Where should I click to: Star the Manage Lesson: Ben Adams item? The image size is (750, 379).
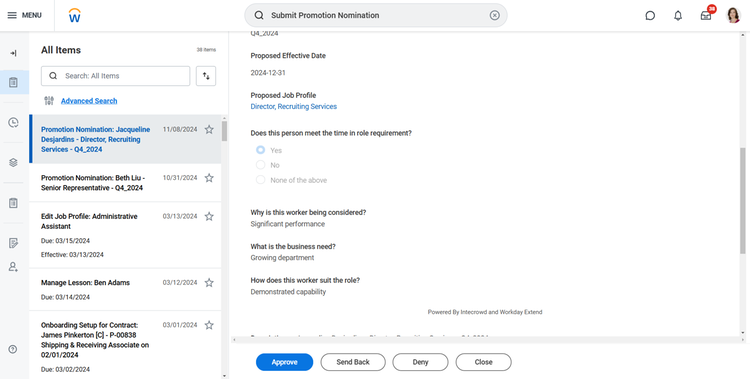point(209,283)
